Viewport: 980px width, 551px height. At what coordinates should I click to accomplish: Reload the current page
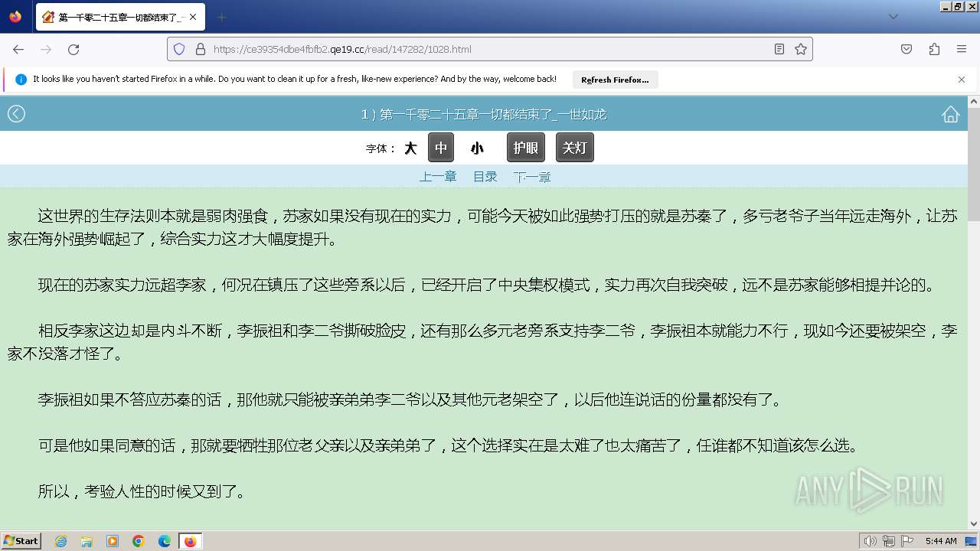click(x=73, y=49)
